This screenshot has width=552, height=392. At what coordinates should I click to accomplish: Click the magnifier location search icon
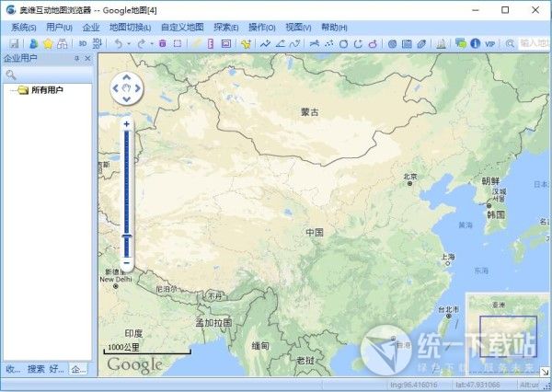[510, 43]
